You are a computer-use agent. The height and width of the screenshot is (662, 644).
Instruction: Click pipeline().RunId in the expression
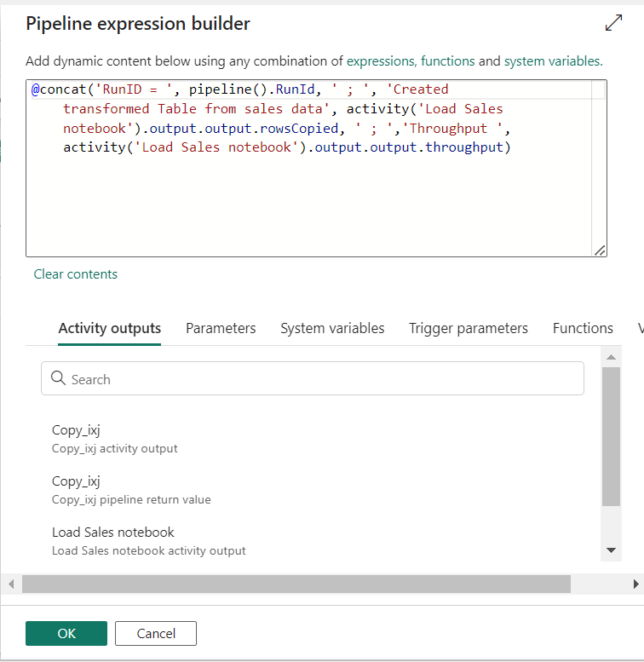(252, 89)
